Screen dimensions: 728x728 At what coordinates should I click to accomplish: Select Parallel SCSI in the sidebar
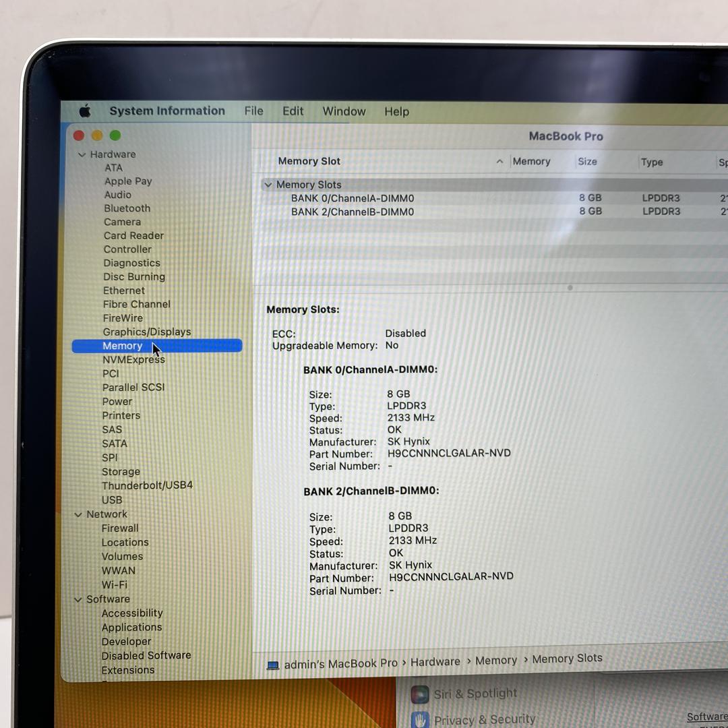tap(133, 387)
